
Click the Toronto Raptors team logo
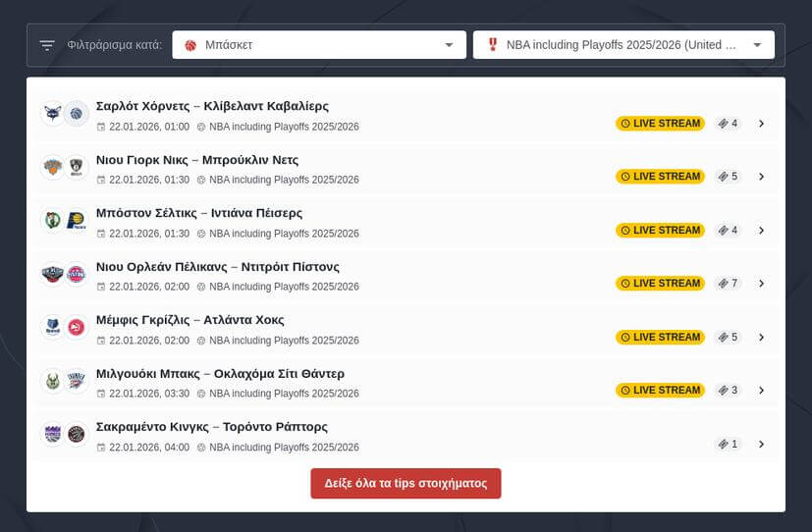[x=77, y=434]
